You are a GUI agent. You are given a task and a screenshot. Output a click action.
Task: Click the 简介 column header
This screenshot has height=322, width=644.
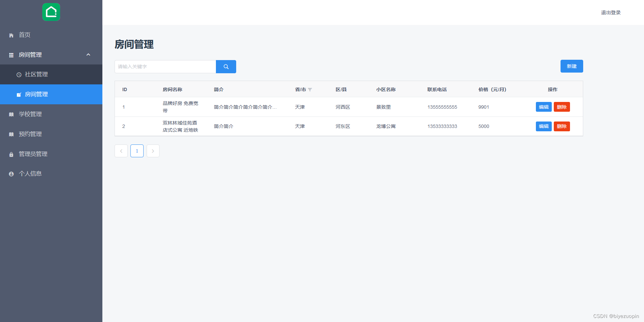[219, 89]
